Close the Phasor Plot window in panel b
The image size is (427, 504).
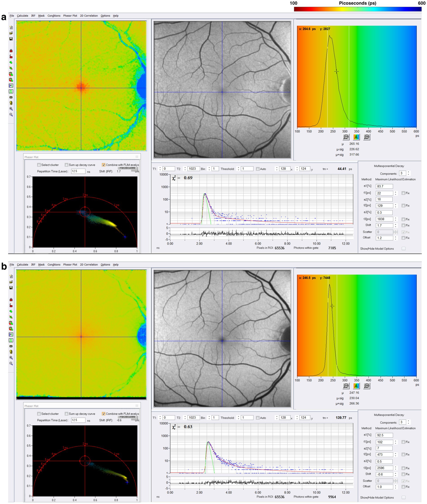click(137, 406)
